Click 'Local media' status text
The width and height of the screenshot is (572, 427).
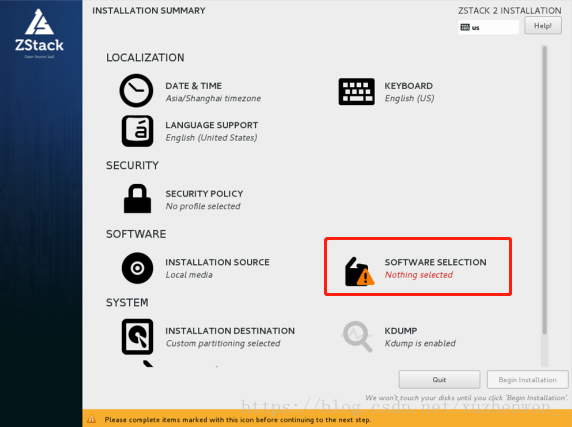tap(189, 275)
